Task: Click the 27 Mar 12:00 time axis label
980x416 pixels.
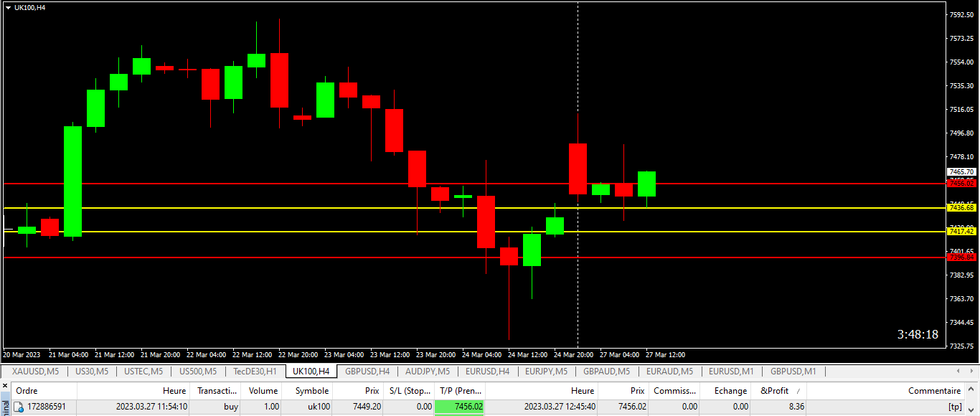Action: point(664,355)
